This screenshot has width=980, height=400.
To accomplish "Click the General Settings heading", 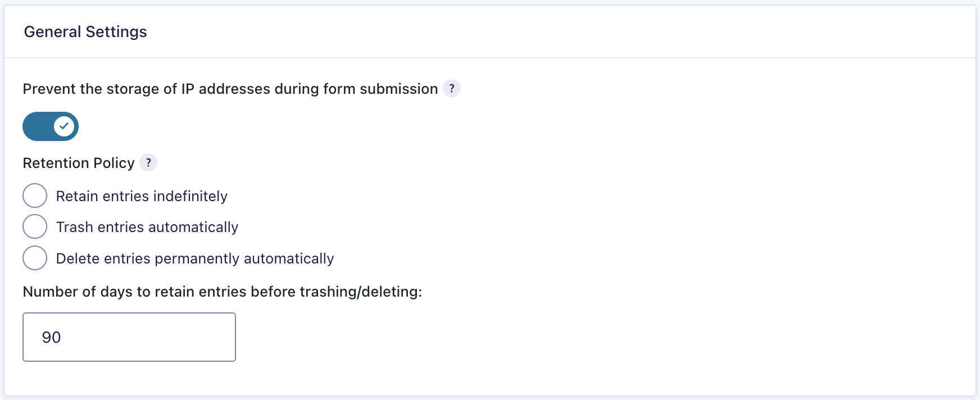I will [x=85, y=32].
